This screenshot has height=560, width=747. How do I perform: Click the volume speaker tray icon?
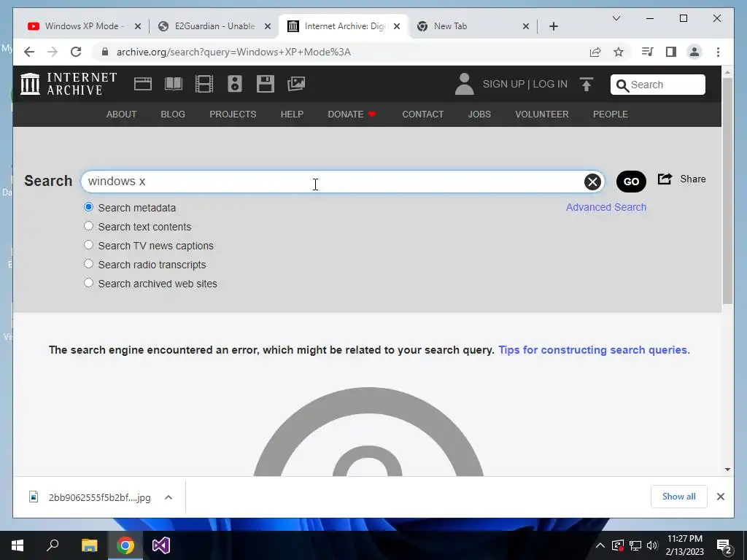pos(652,545)
